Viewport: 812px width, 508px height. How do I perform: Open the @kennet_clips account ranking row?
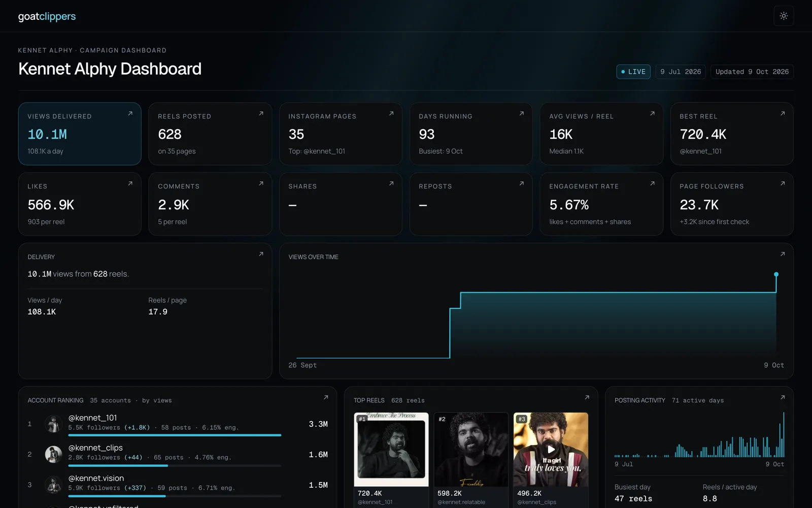tap(178, 455)
